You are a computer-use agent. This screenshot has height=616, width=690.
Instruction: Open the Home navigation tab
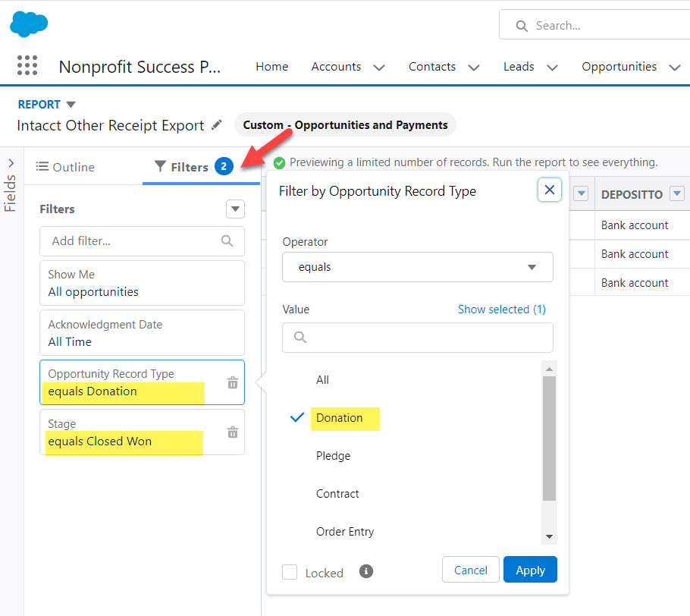pyautogui.click(x=271, y=67)
